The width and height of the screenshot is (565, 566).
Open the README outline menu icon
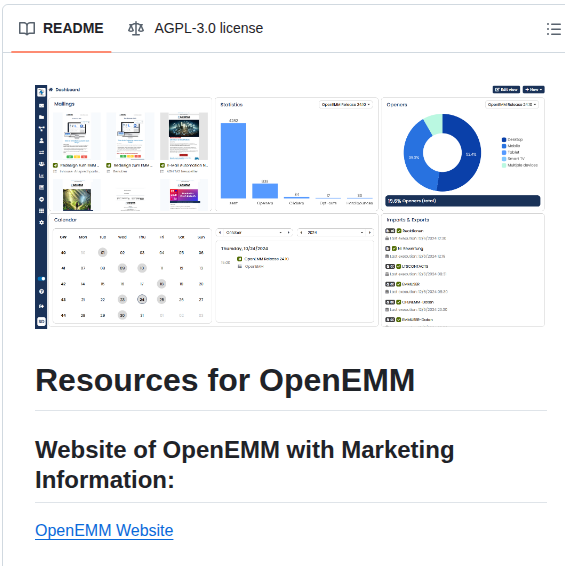tap(553, 29)
